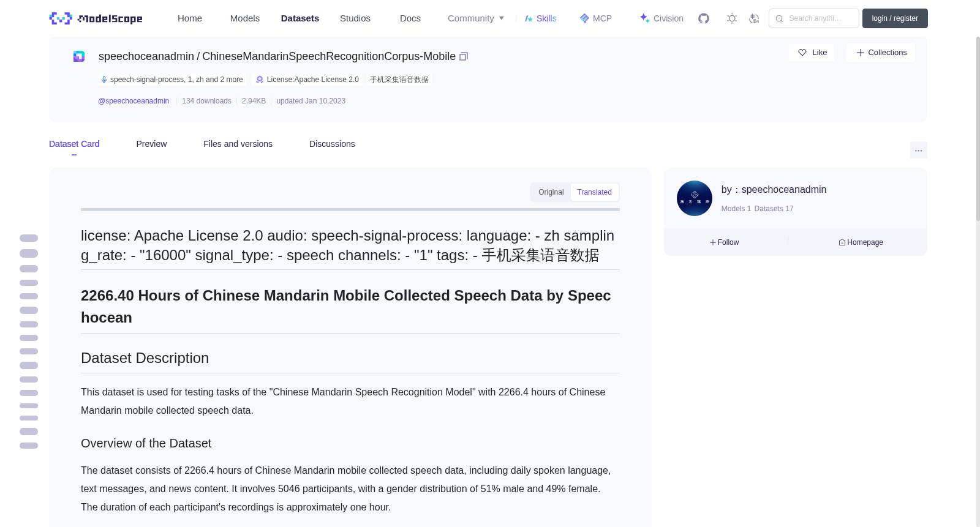Image resolution: width=980 pixels, height=527 pixels.
Task: Open Civision from the nav bar
Action: (x=661, y=18)
